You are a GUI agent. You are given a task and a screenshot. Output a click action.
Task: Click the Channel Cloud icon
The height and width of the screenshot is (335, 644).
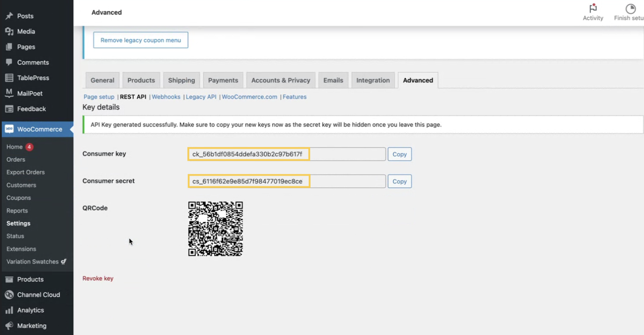pos(9,295)
